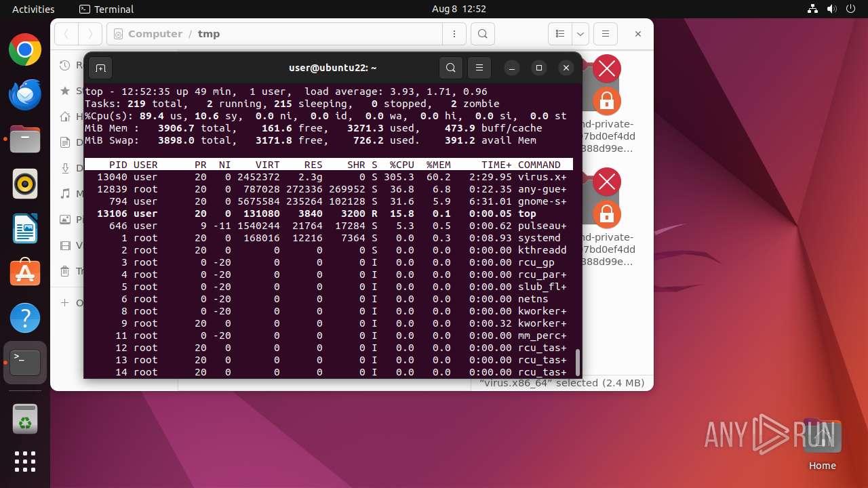
Task: Click COMMAND column header in top
Action: (539, 165)
